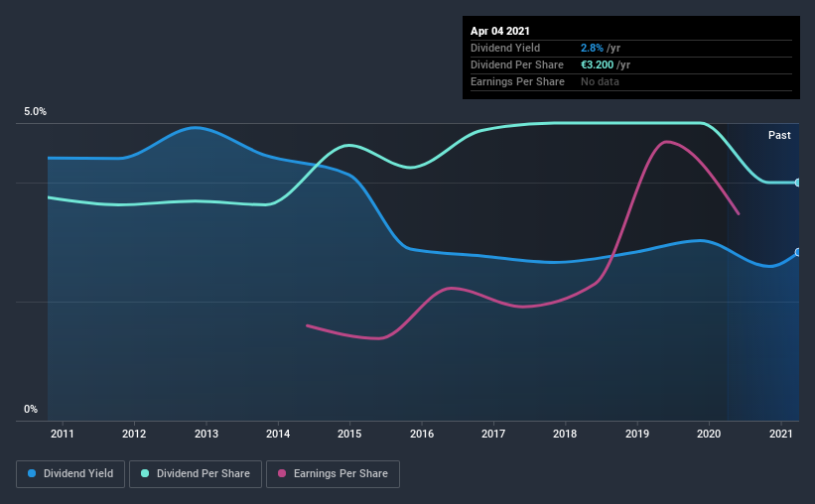The height and width of the screenshot is (504, 815).
Task: Click the €3.200 dividend per share value
Action: (x=598, y=64)
